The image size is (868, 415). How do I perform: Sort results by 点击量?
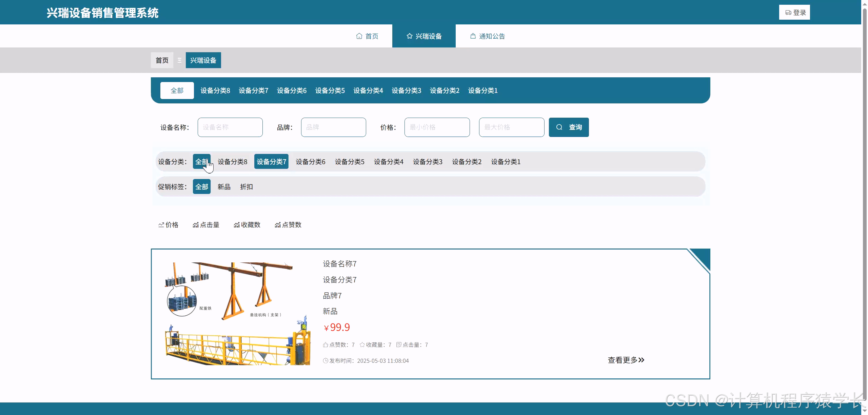(x=206, y=225)
